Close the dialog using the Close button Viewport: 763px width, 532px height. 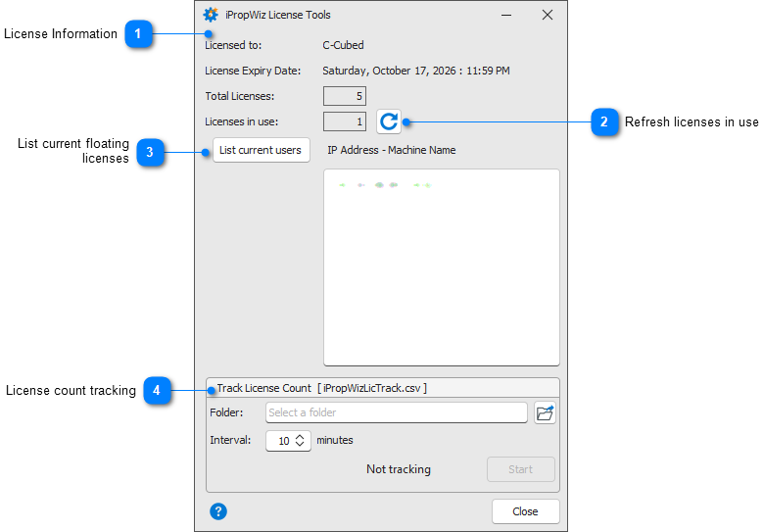[525, 511]
